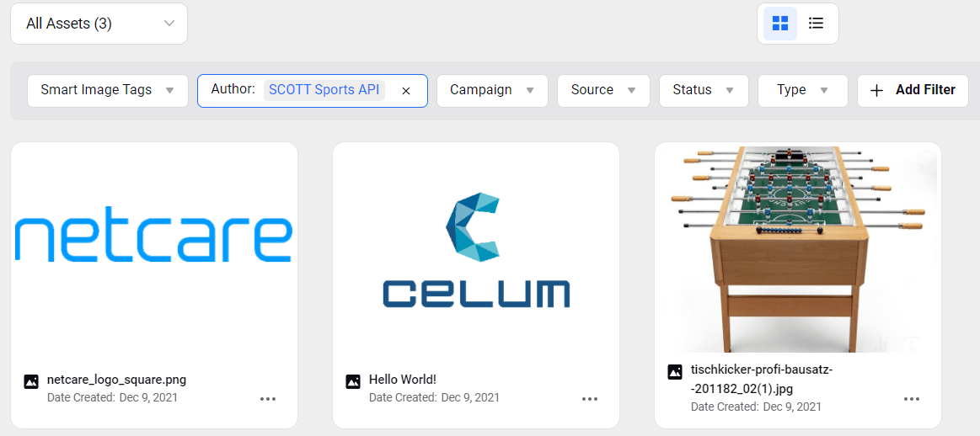Click the Add Filter button
The height and width of the screenshot is (436, 980).
[x=913, y=90]
